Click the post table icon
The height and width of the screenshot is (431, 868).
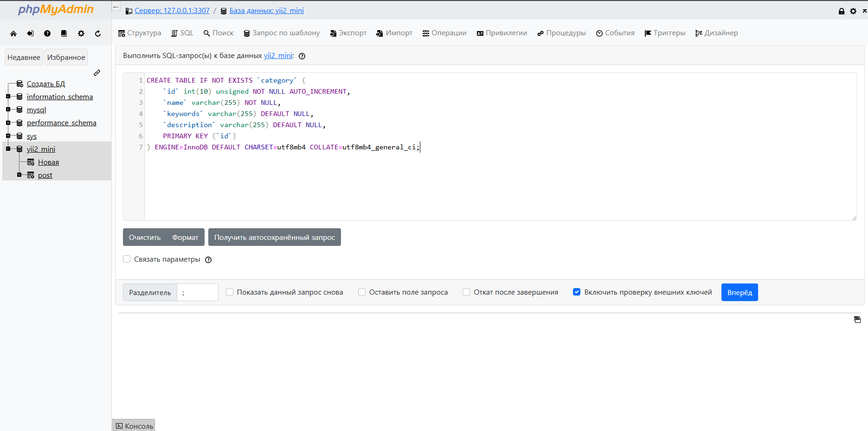click(x=31, y=175)
